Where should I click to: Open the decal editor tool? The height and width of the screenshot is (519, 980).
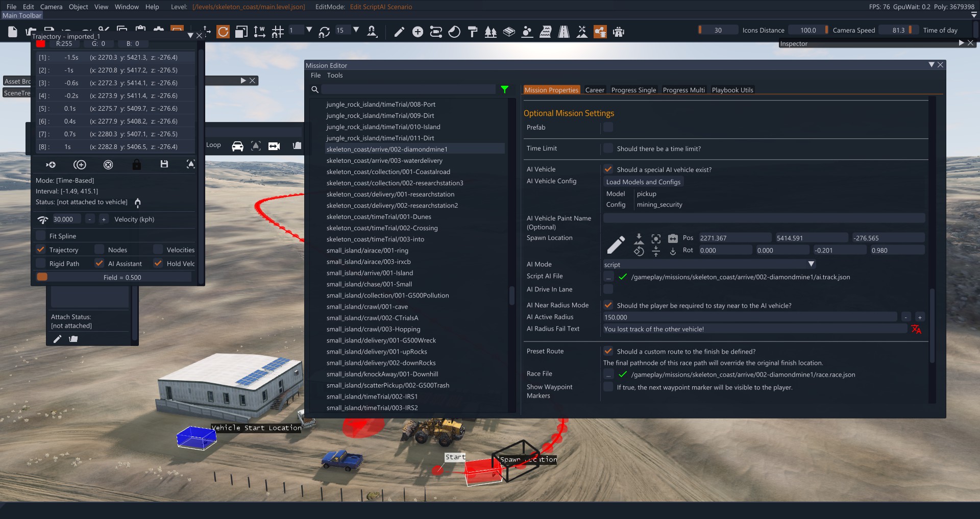pos(454,32)
